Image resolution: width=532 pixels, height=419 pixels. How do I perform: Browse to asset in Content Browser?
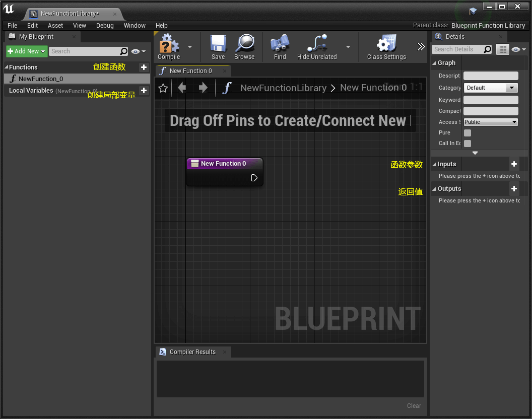point(244,47)
